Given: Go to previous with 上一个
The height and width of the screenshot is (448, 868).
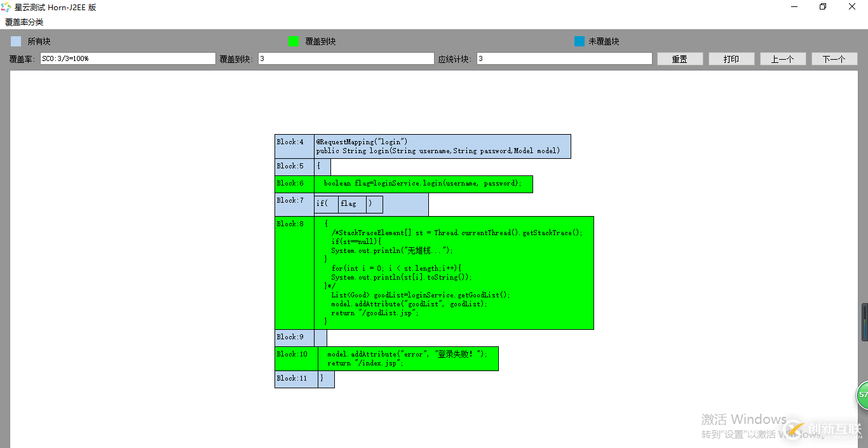Looking at the screenshot, I should point(783,59).
